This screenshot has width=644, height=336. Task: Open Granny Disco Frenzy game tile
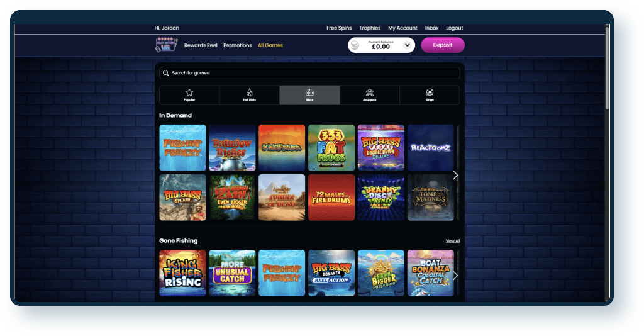pyautogui.click(x=381, y=198)
